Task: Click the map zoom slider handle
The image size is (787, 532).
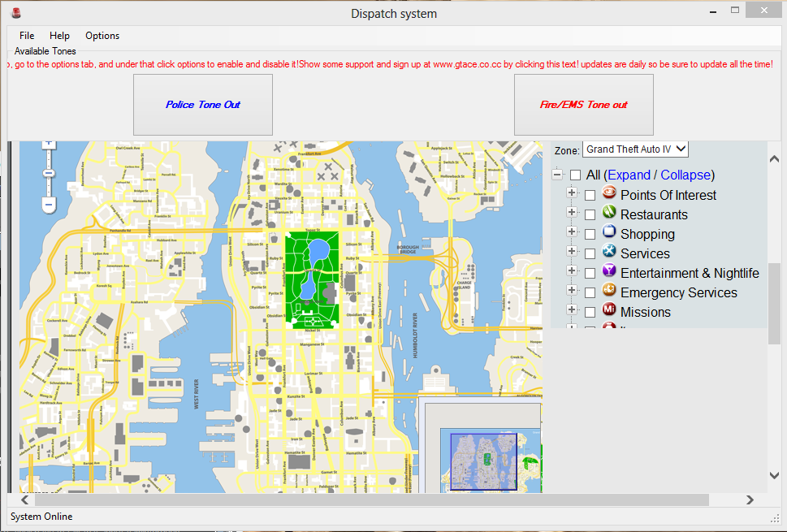Action: pyautogui.click(x=49, y=173)
